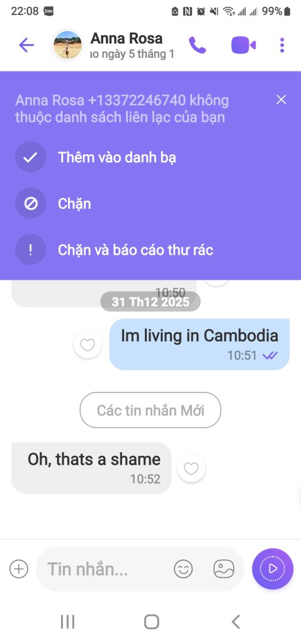This screenshot has width=301, height=644.
Task: Open the plus attachment menu
Action: pyautogui.click(x=19, y=569)
